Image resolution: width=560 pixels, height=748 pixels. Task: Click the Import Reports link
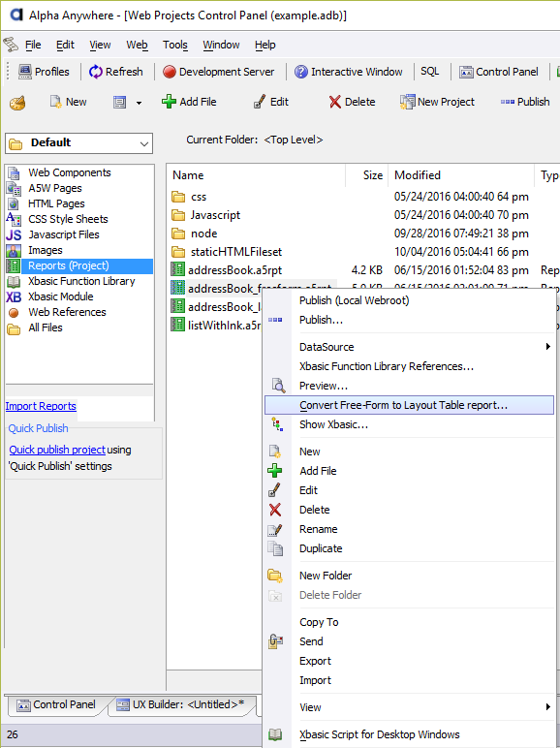[x=41, y=406]
